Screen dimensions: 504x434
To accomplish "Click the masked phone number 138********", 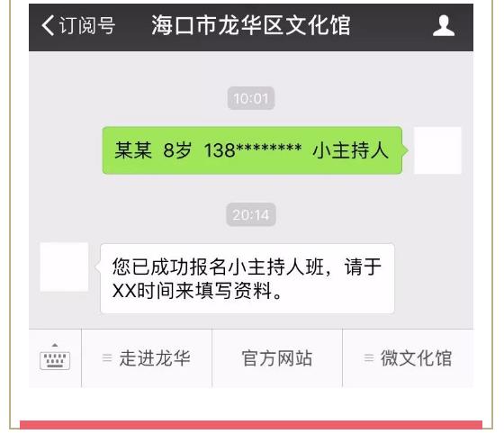I will (x=253, y=150).
